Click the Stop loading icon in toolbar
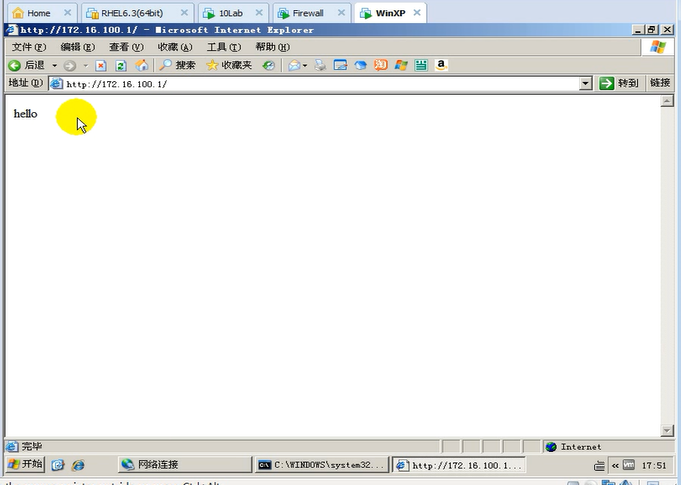The width and height of the screenshot is (681, 485). tap(101, 65)
